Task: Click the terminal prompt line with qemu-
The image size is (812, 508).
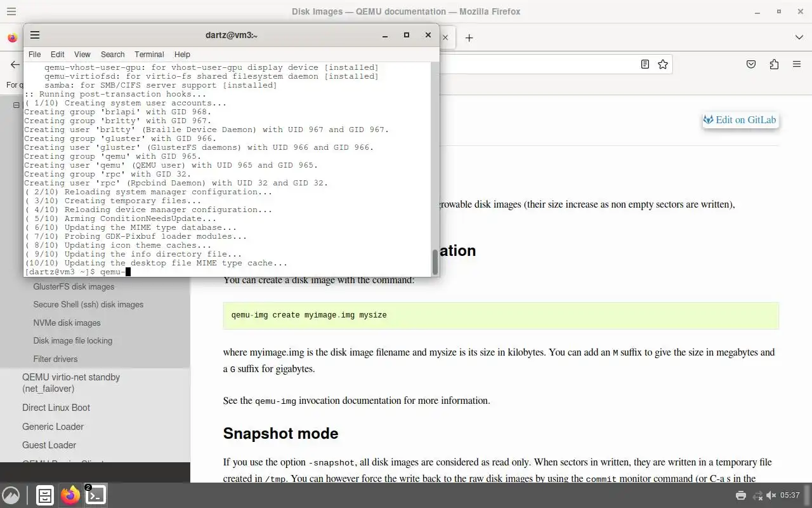Action: click(x=77, y=272)
